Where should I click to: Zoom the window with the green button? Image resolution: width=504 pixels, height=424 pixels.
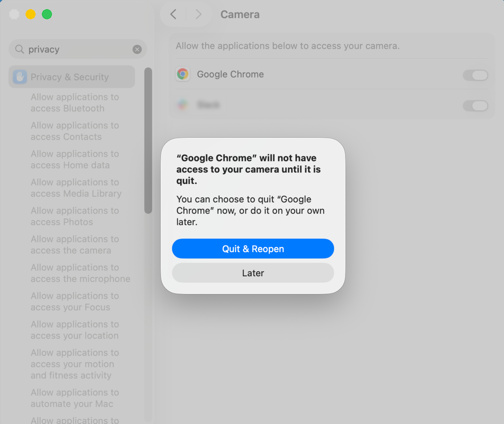click(47, 14)
